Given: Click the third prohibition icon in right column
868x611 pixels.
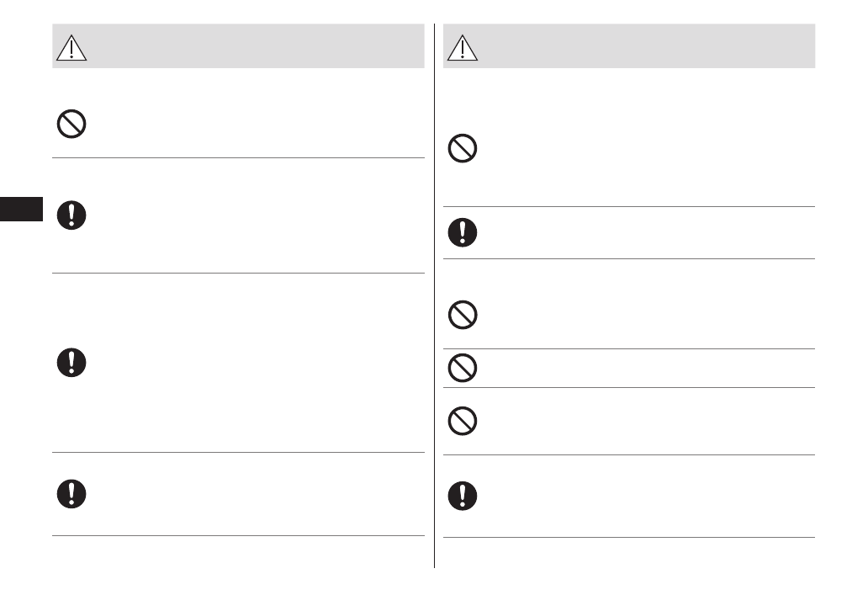Looking at the screenshot, I should [463, 368].
